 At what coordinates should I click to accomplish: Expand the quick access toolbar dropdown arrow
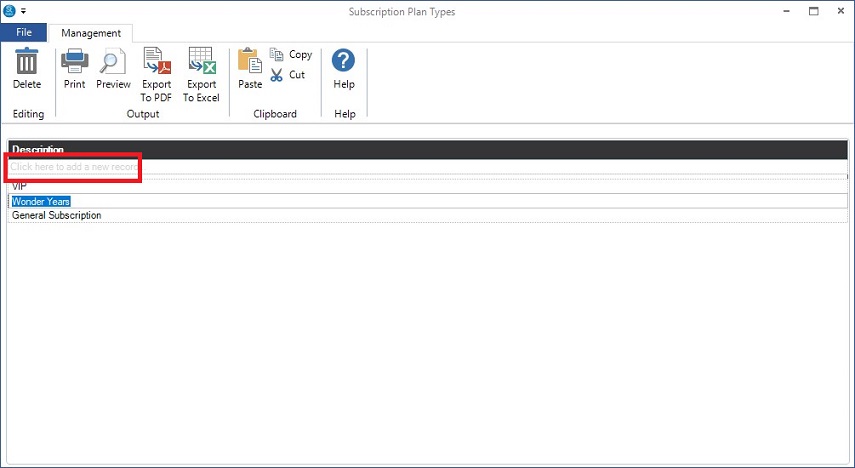tap(23, 12)
